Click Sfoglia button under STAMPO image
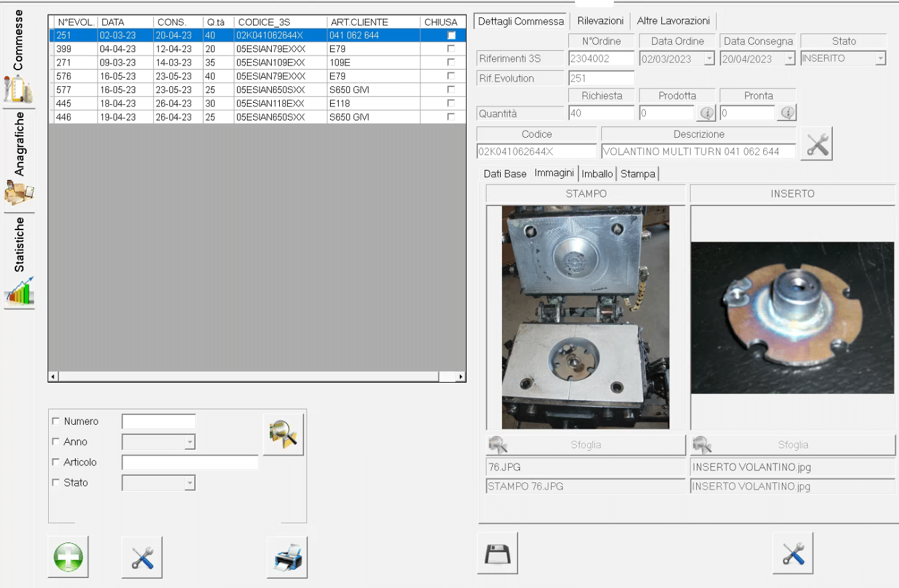The width and height of the screenshot is (899, 588). [x=586, y=445]
